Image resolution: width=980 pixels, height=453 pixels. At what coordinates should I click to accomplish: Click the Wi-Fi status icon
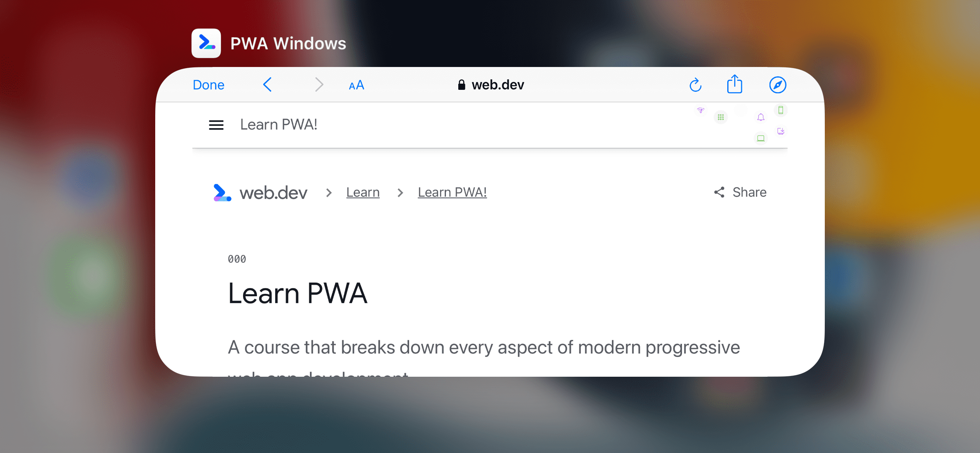[x=700, y=111]
